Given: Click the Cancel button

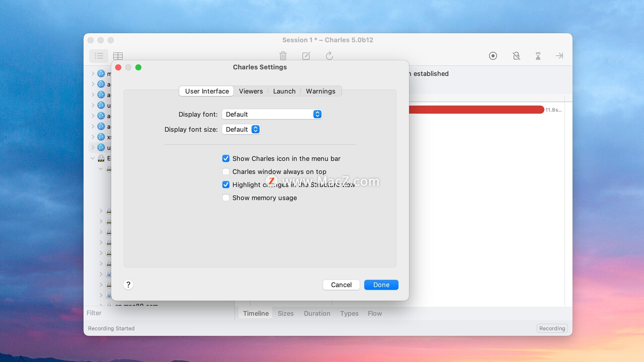Looking at the screenshot, I should point(341,285).
